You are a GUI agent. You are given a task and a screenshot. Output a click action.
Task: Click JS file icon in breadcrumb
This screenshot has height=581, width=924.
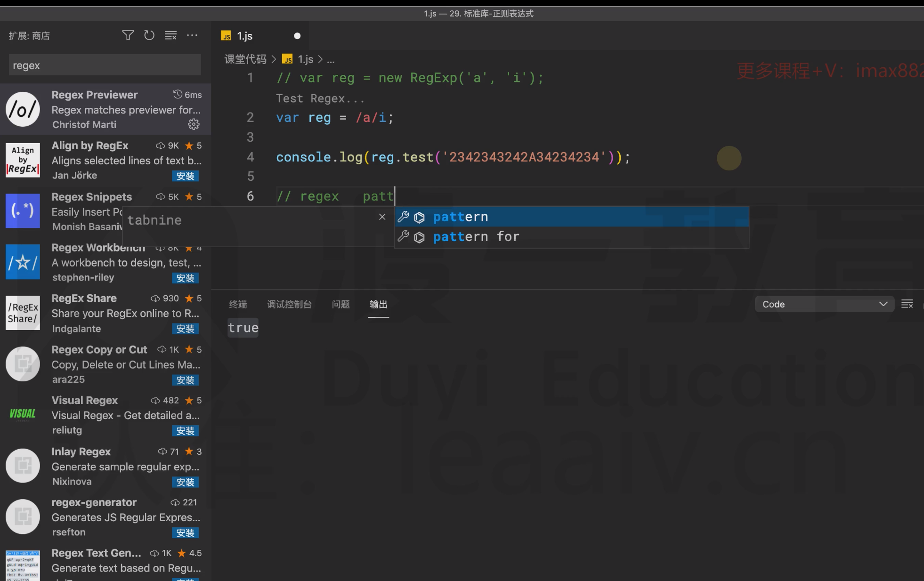coord(287,59)
